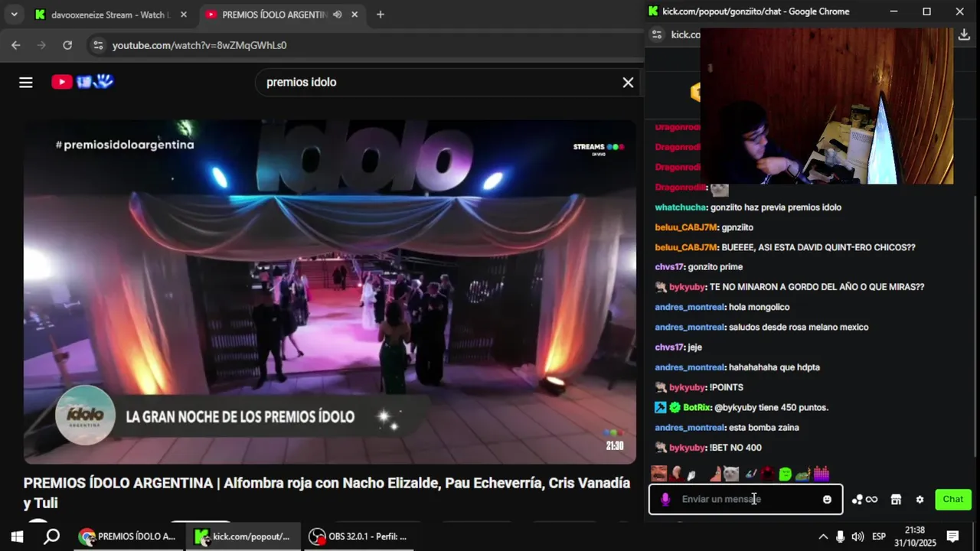Close the PREMIOS ÍDOLO tab
Screen dimensions: 980x551
(x=354, y=15)
